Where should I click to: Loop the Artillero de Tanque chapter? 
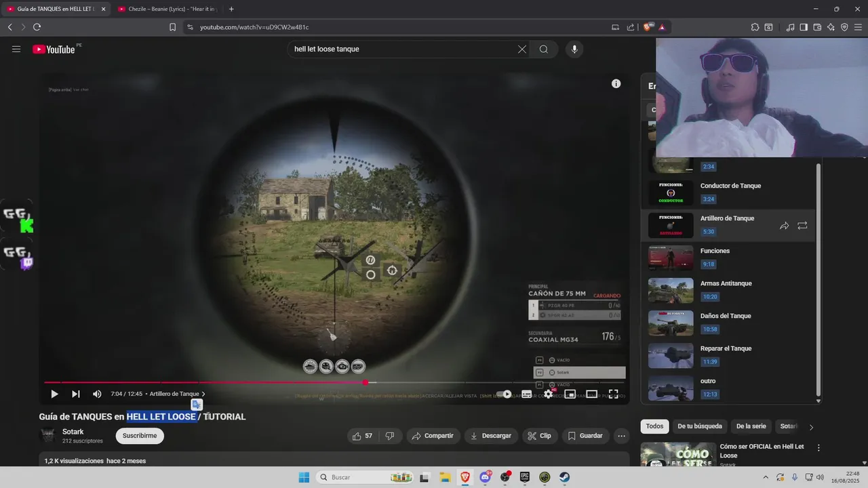(802, 226)
